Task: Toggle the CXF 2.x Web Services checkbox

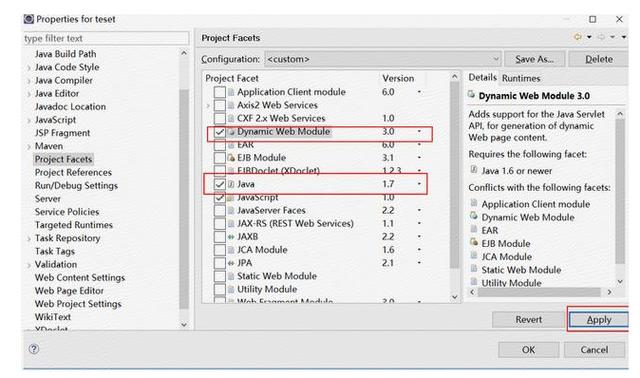Action: click(x=220, y=118)
